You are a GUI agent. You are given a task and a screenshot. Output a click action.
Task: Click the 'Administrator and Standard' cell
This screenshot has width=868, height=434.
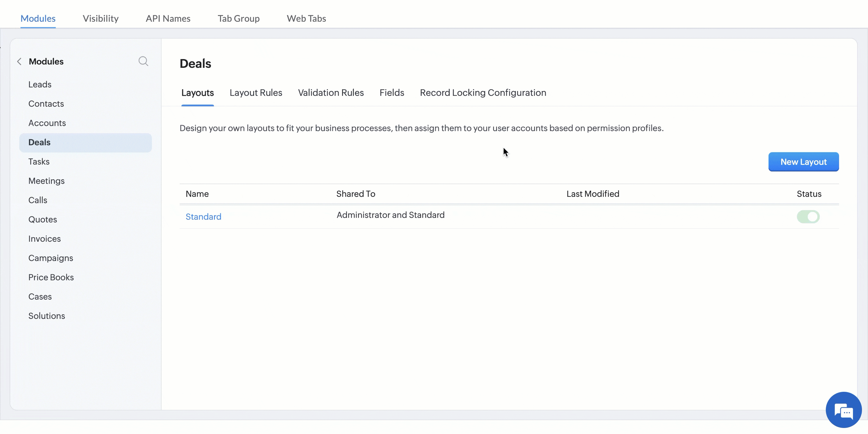pyautogui.click(x=391, y=215)
